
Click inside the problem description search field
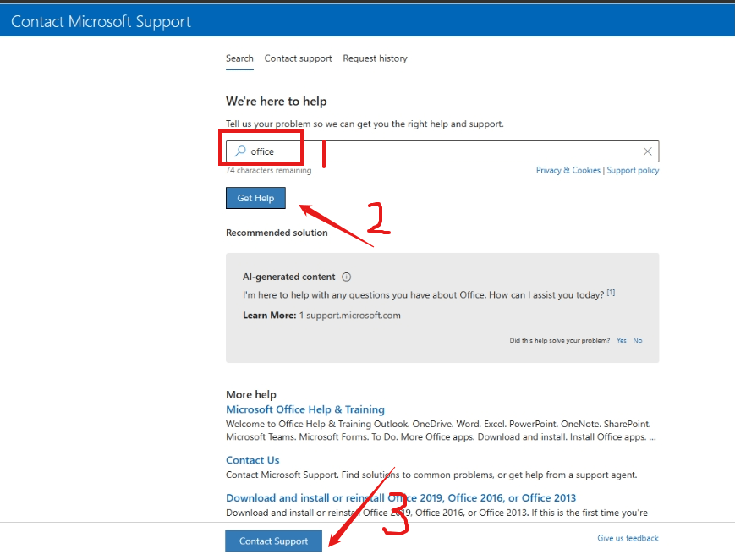465,151
